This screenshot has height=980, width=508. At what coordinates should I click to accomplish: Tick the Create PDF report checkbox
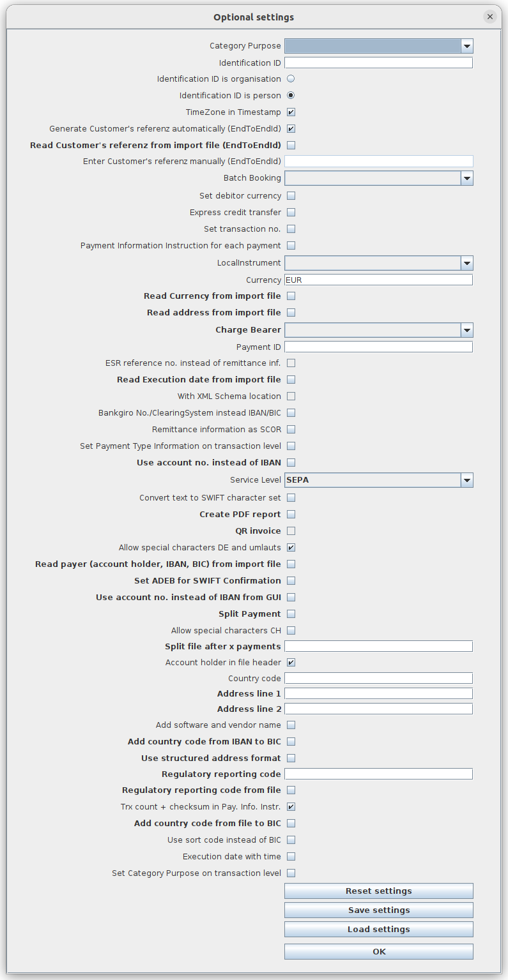pos(291,515)
